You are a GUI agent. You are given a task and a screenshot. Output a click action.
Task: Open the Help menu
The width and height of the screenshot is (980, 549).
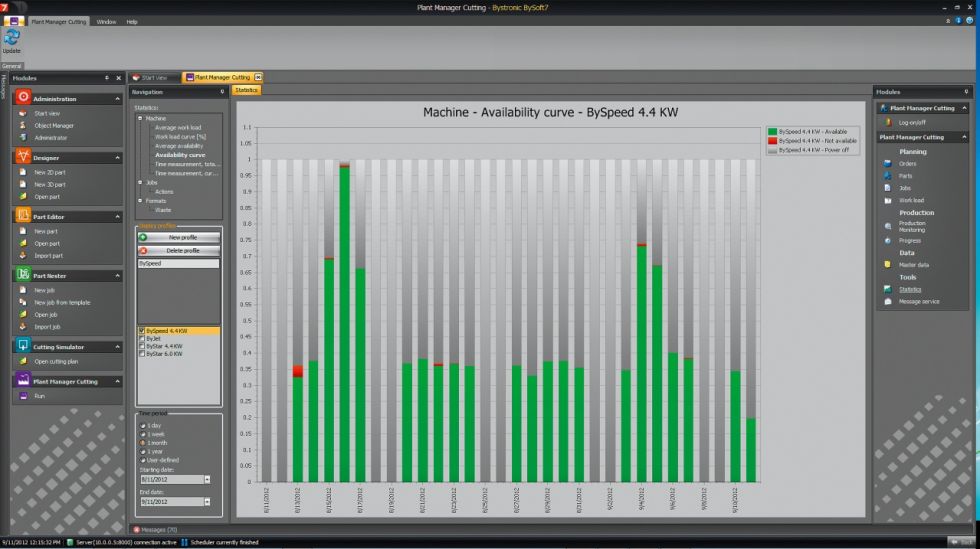point(131,22)
